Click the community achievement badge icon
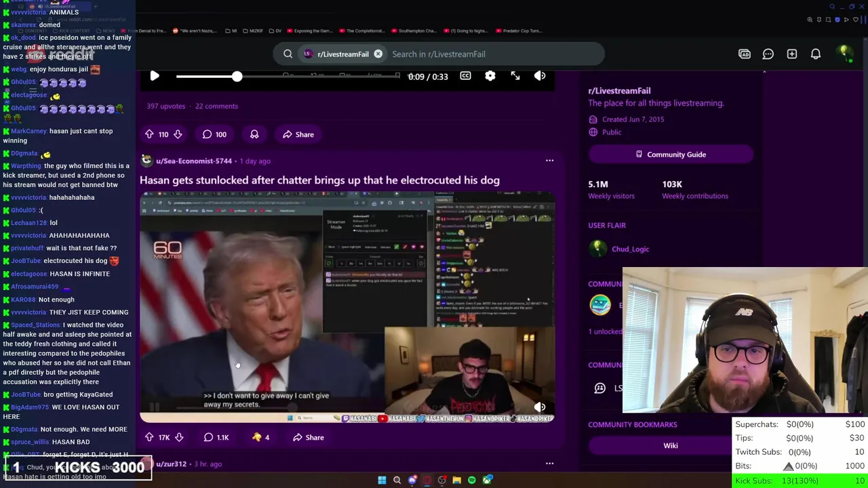This screenshot has height=488, width=868. 600,305
